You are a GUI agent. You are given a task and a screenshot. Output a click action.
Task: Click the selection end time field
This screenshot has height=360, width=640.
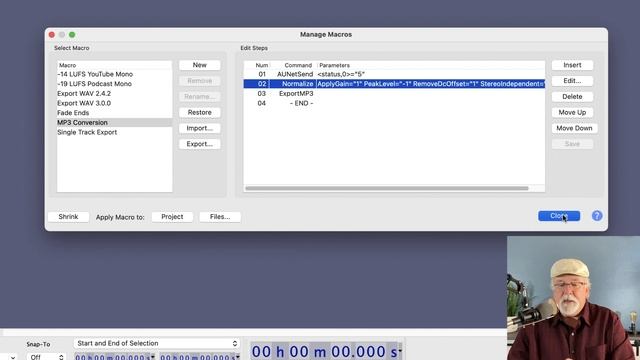click(x=200, y=357)
